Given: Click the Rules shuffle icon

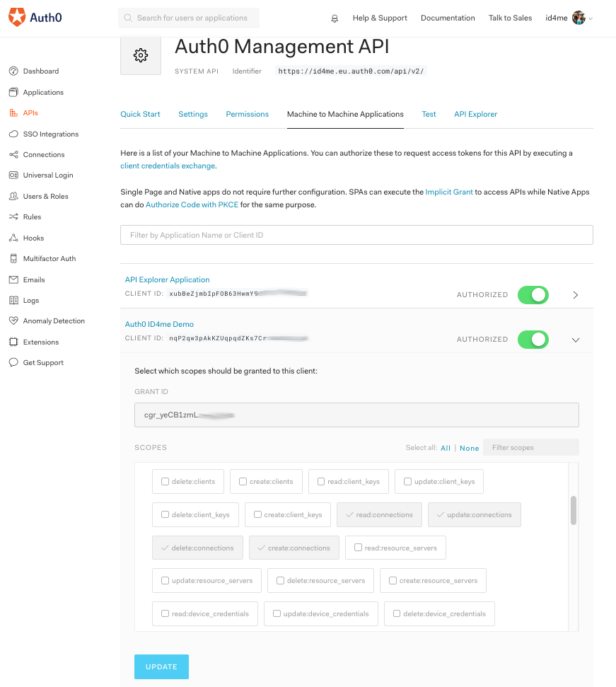Looking at the screenshot, I should (x=13, y=217).
